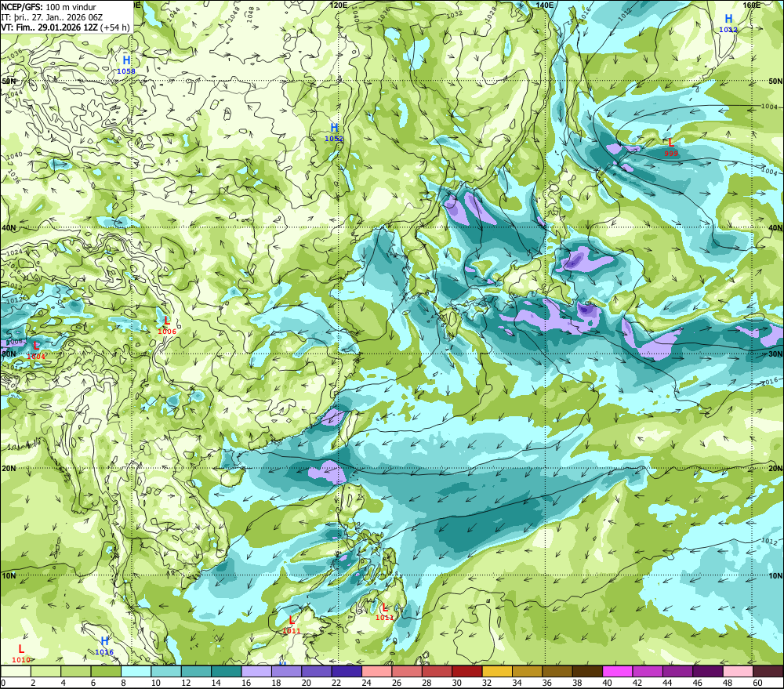
Task: Click the dark indigo 22–24 legend swatch
Action: click(347, 671)
